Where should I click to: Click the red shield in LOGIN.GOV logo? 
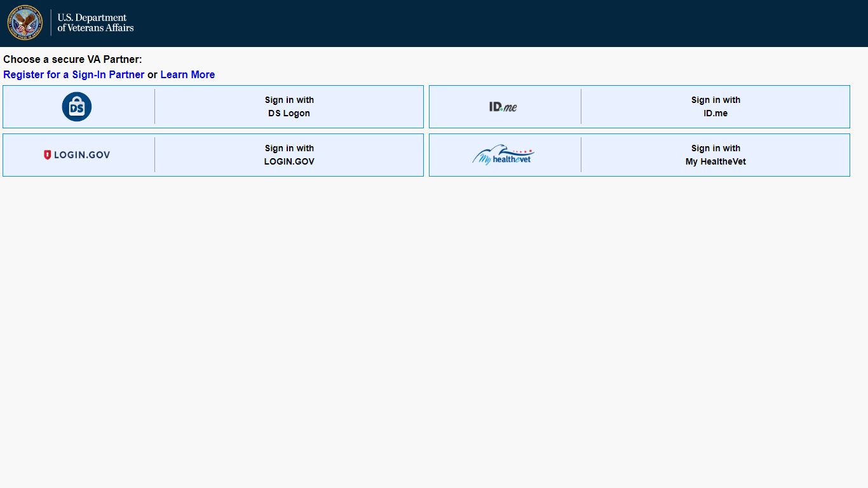pos(47,155)
